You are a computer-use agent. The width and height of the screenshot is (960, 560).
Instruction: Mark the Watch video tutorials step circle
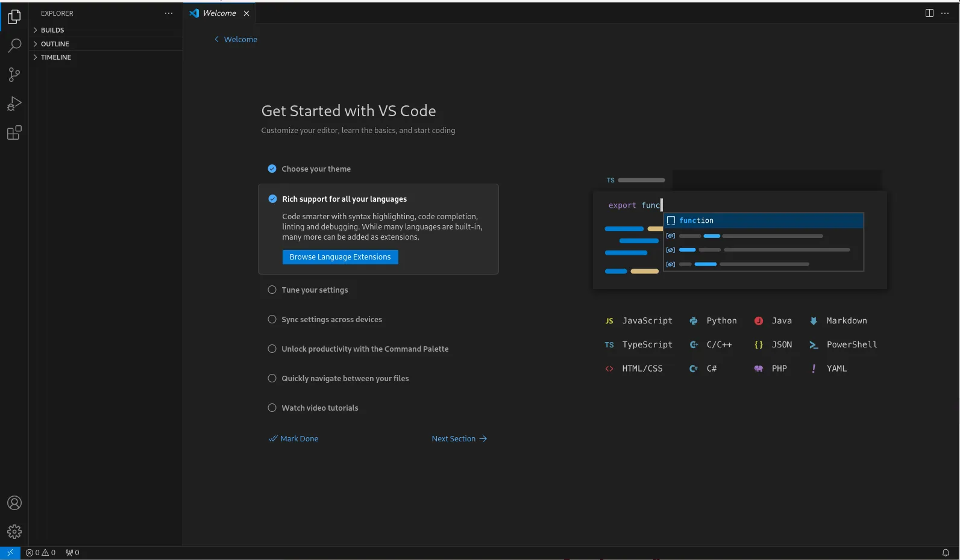272,408
